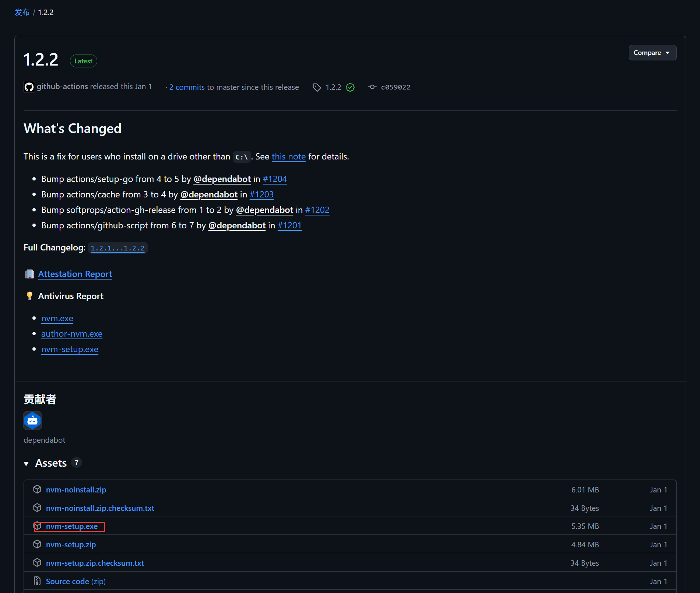Download nvm-noinstall.zip.checksum.txt asset
Viewport: 700px width, 593px height.
[100, 508]
